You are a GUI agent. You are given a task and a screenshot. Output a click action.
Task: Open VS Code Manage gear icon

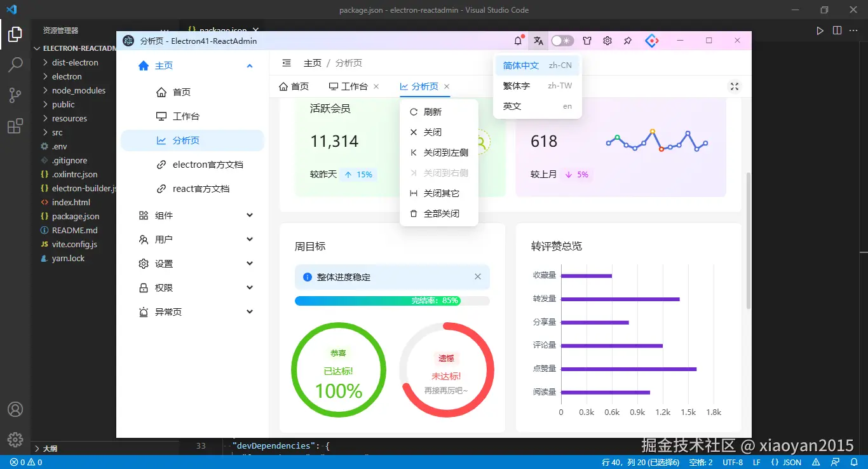(x=15, y=440)
